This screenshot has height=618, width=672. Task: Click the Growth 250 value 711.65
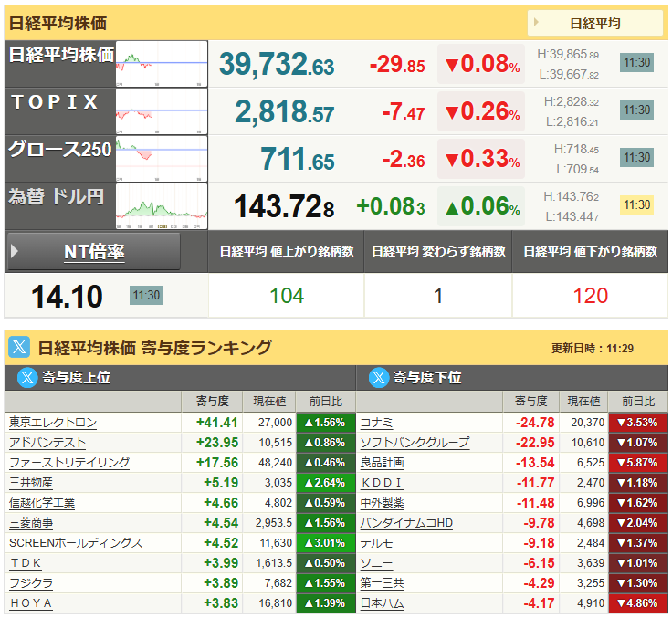tap(297, 160)
